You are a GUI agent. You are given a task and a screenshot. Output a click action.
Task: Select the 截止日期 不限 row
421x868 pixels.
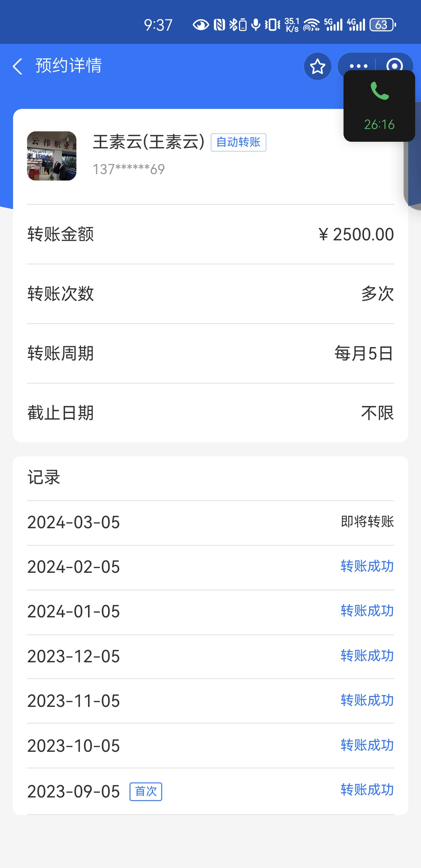click(210, 413)
